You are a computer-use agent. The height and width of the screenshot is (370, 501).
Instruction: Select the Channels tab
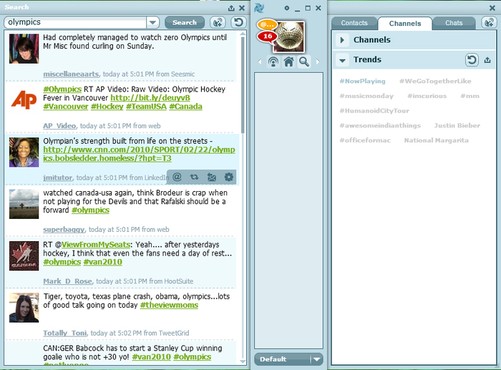(405, 23)
